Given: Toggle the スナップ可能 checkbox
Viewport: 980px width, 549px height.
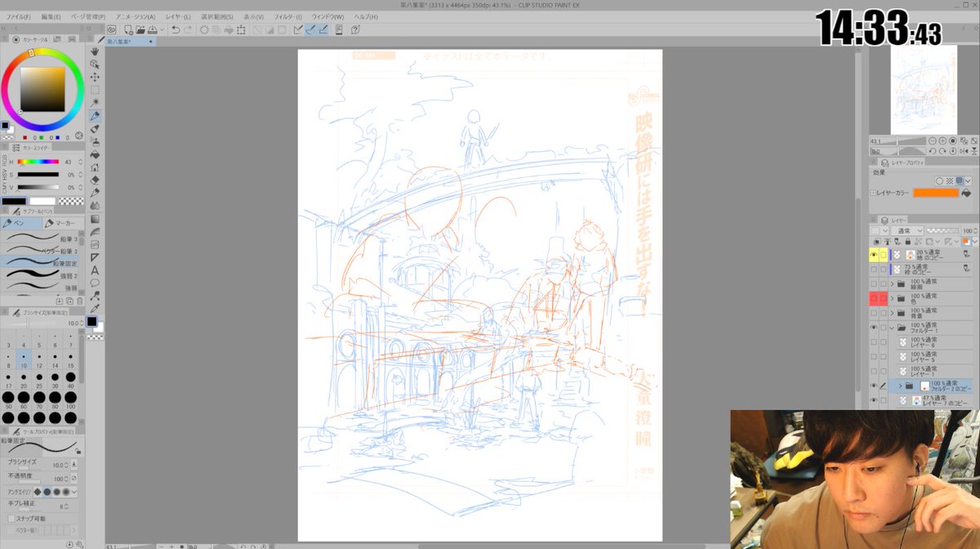Looking at the screenshot, I should [11, 518].
